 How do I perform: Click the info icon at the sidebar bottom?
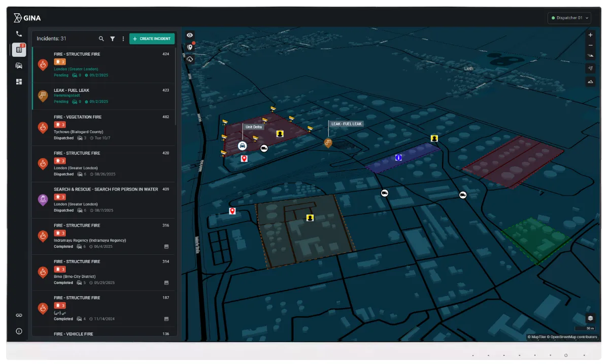(19, 331)
